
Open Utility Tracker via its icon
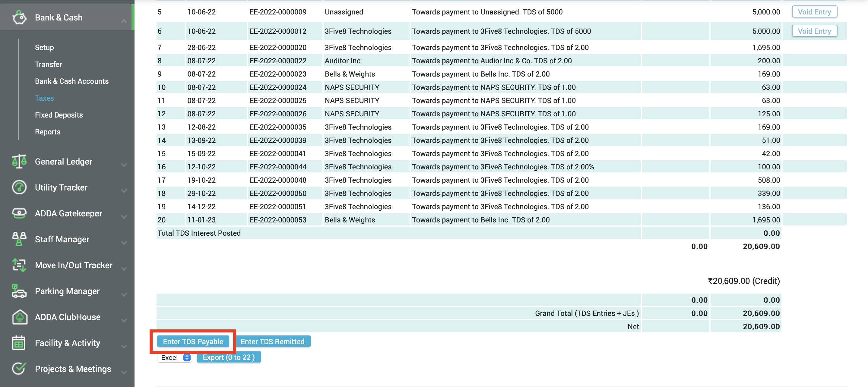(19, 187)
